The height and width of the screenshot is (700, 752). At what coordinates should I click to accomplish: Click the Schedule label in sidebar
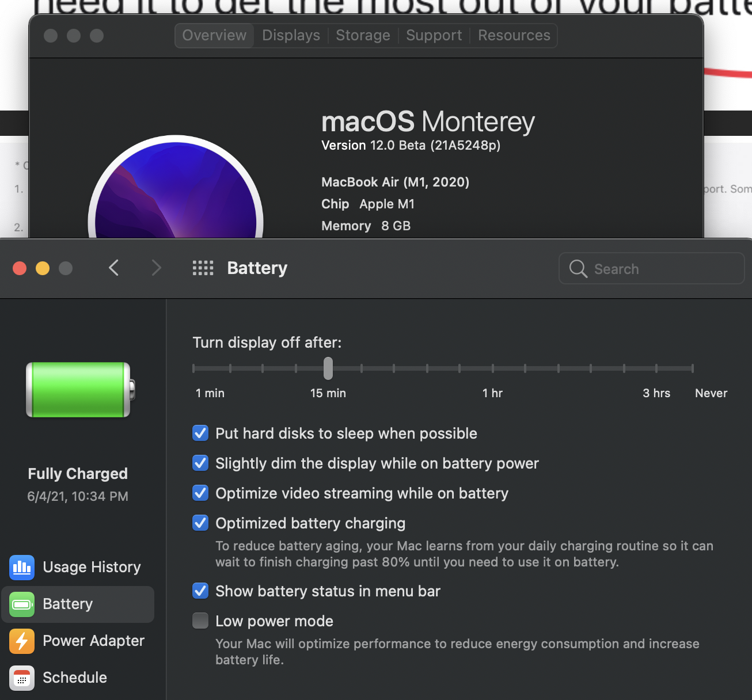(x=75, y=678)
